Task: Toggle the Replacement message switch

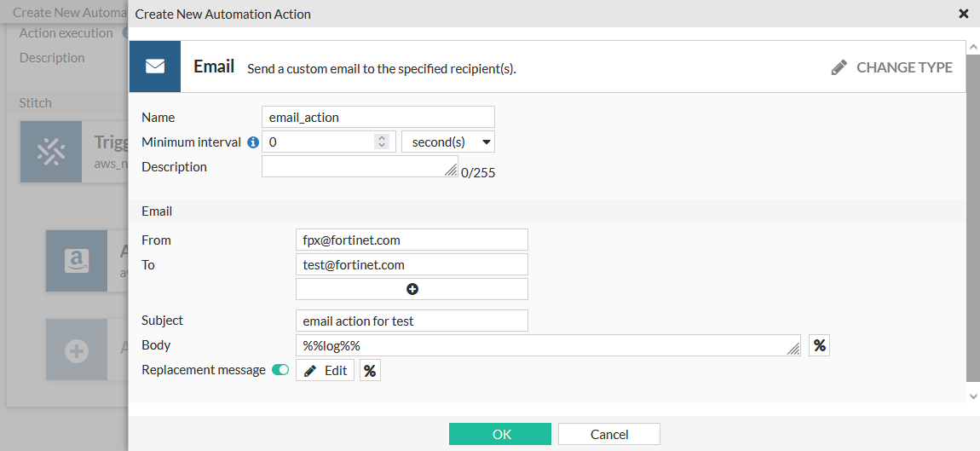Action: (280, 370)
